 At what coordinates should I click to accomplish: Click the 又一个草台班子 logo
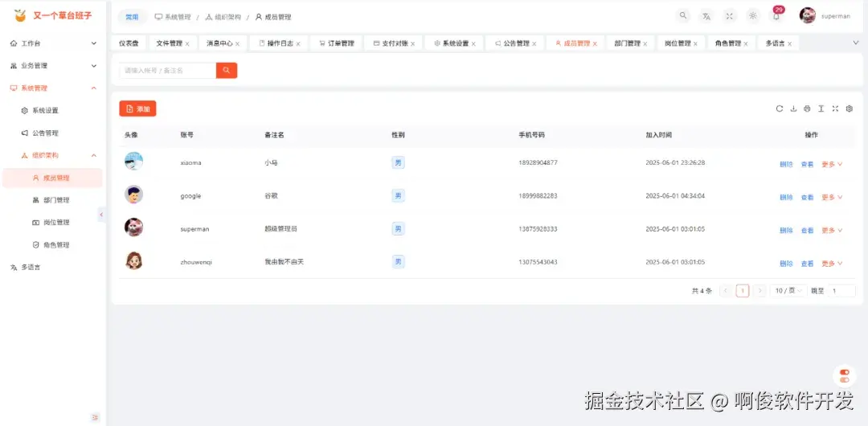[53, 15]
